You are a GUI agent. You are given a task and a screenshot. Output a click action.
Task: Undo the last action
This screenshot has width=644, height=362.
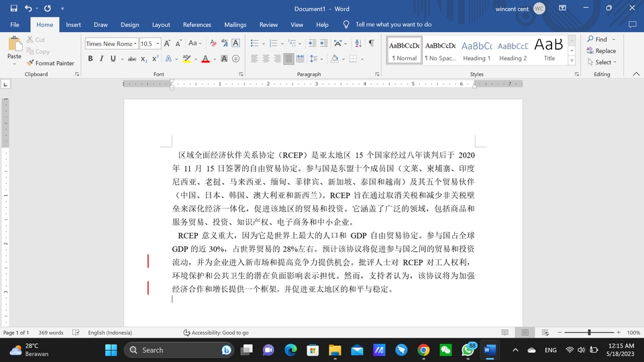pyautogui.click(x=28, y=8)
